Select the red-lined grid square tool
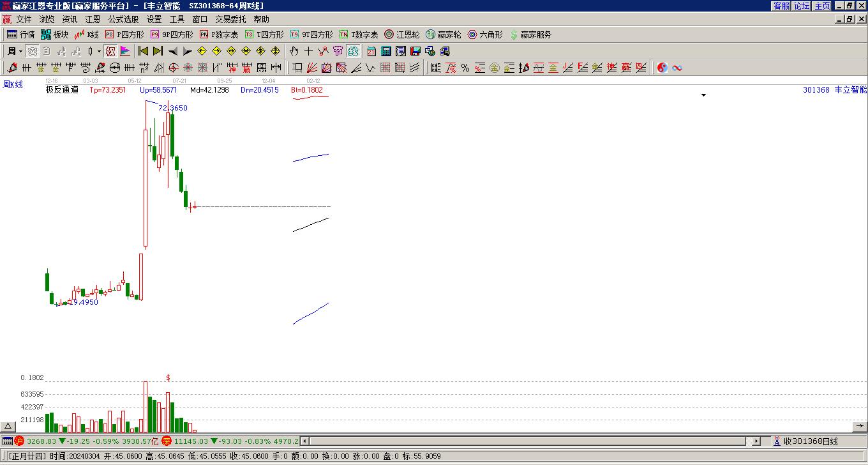 [x=385, y=68]
